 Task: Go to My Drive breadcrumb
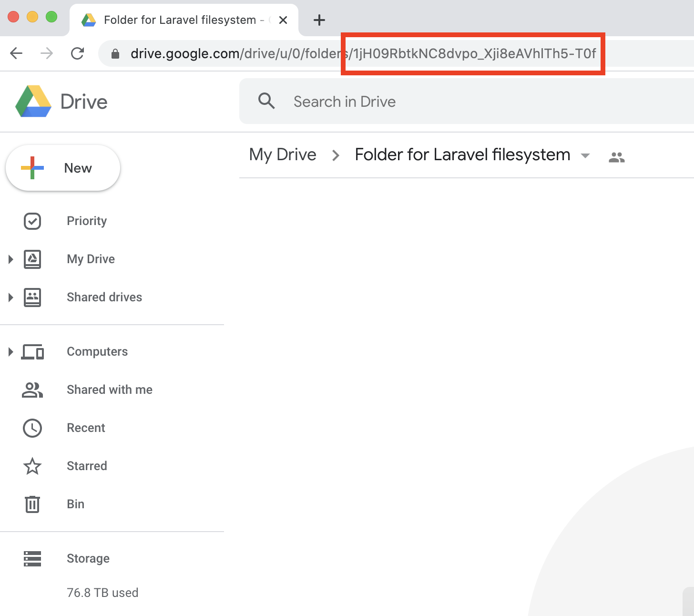click(x=283, y=155)
